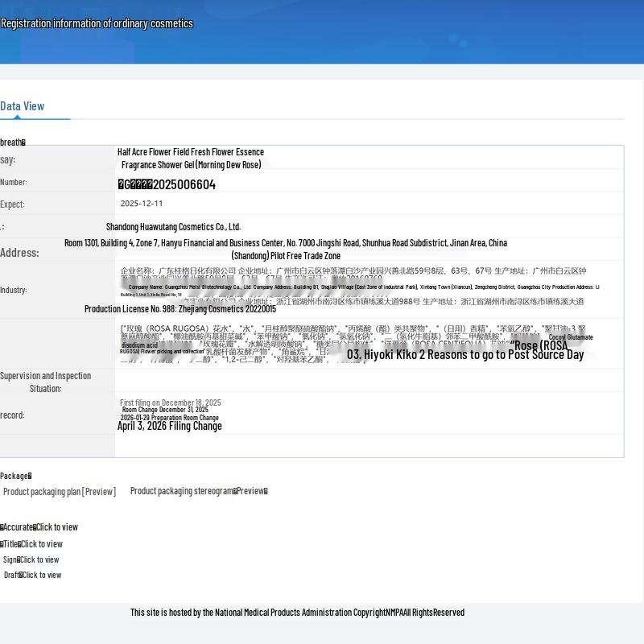Click the Room 1301 Building 4 address text
Screen dimensions: 644x644
point(286,250)
